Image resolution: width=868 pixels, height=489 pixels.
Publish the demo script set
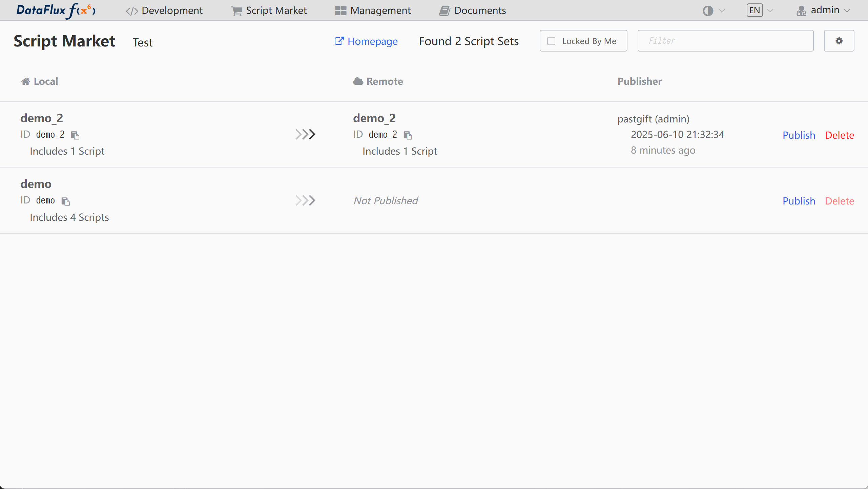click(x=799, y=201)
